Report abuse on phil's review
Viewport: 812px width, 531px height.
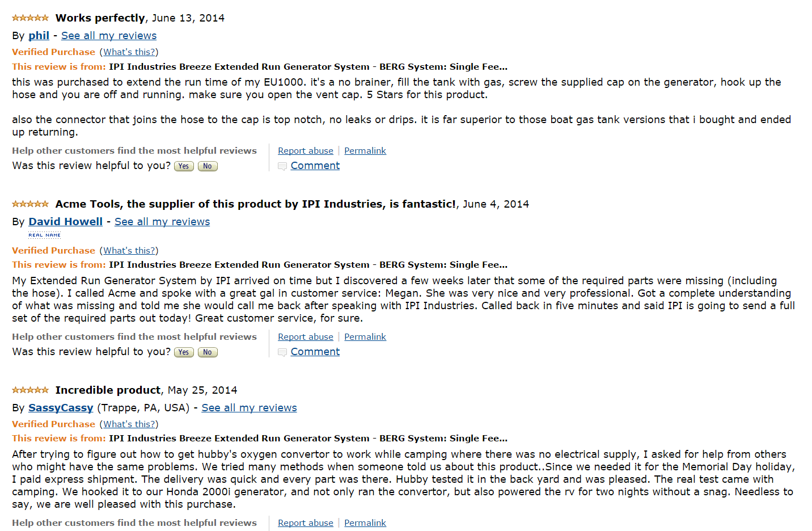pos(306,151)
